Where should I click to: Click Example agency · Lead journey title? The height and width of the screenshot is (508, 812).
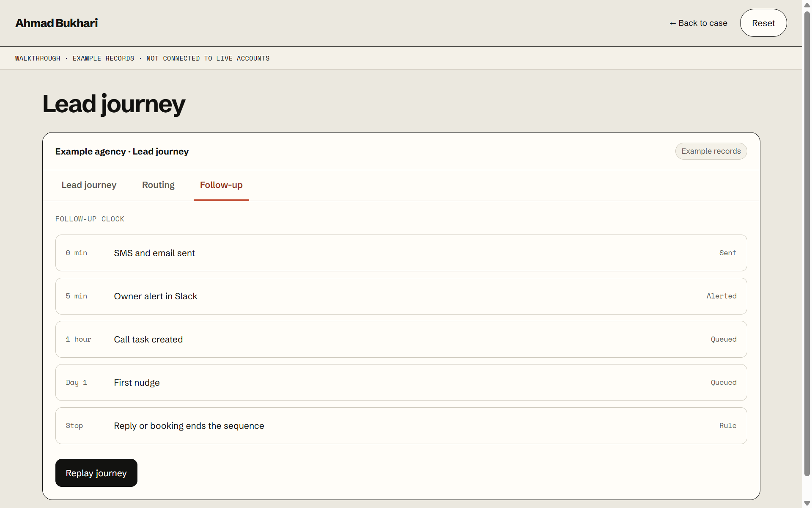[x=122, y=152]
